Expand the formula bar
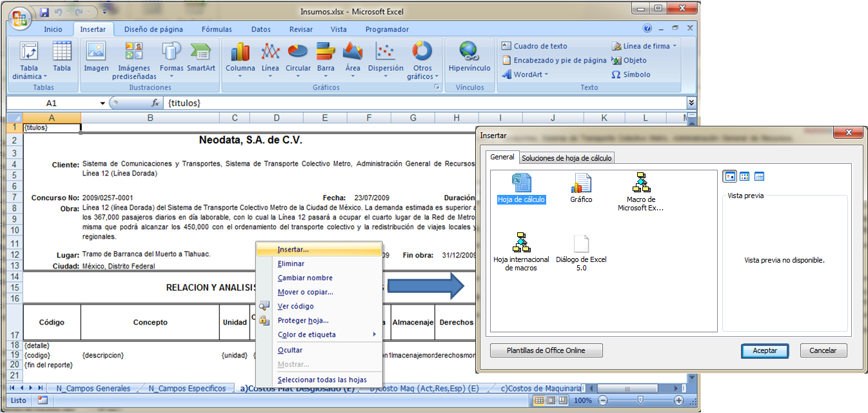Screen dimensions: 868x413 (691, 103)
